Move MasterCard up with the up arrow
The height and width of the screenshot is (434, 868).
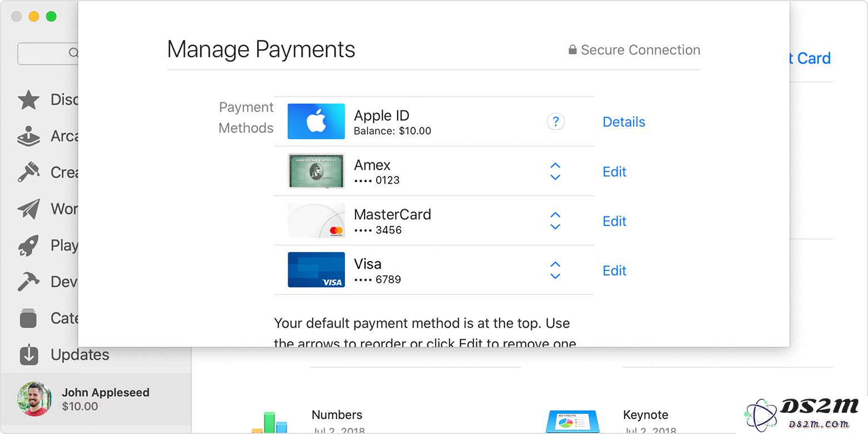click(555, 215)
